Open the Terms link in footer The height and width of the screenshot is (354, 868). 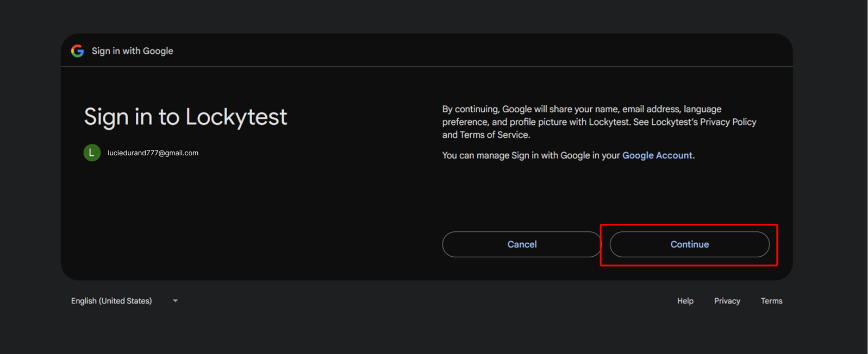(x=771, y=301)
